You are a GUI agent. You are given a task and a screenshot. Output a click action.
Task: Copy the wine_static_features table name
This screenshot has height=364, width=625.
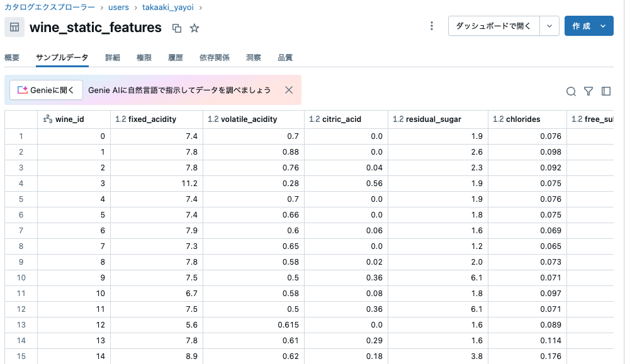pyautogui.click(x=176, y=28)
